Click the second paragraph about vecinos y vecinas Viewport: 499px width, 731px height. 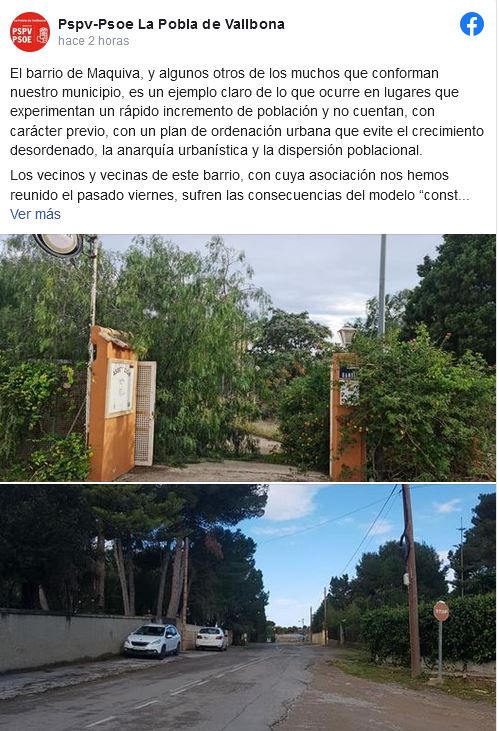(x=240, y=185)
